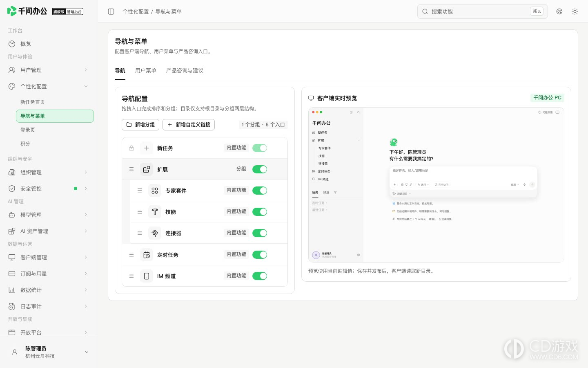588x368 pixels.
Task: Disable the 技能 switch
Action: 260,212
